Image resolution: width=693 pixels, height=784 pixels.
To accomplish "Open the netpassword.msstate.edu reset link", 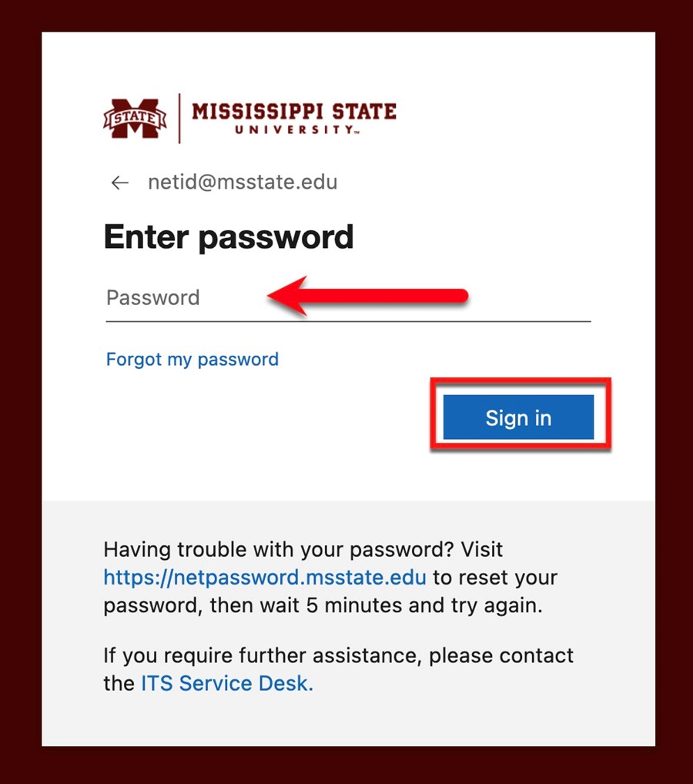I will 265,578.
